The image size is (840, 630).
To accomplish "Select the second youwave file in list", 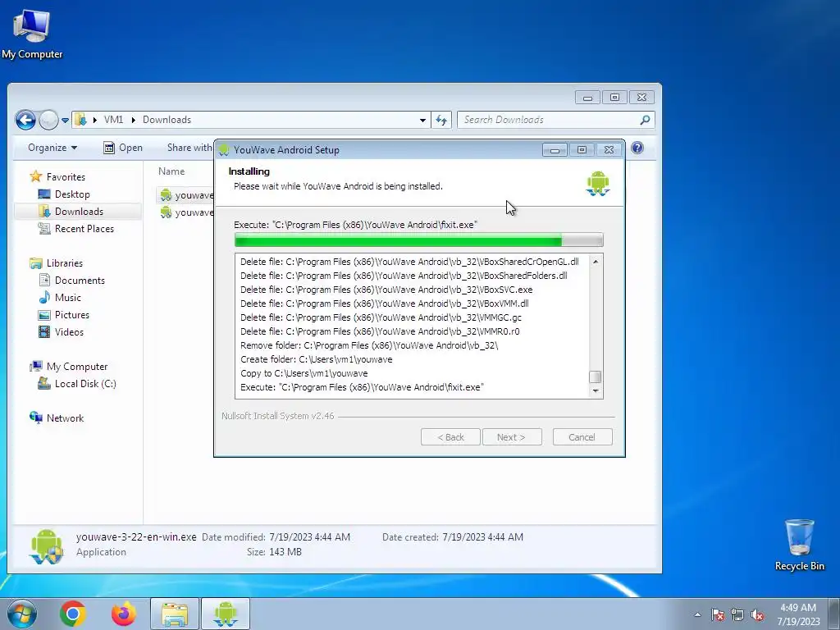I will 187,212.
